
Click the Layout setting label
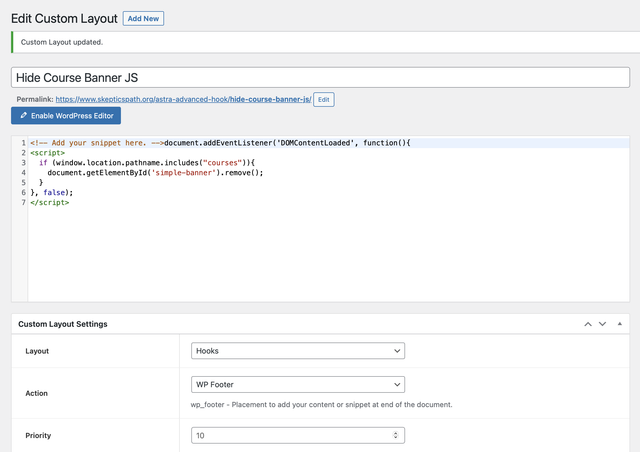[x=37, y=351]
